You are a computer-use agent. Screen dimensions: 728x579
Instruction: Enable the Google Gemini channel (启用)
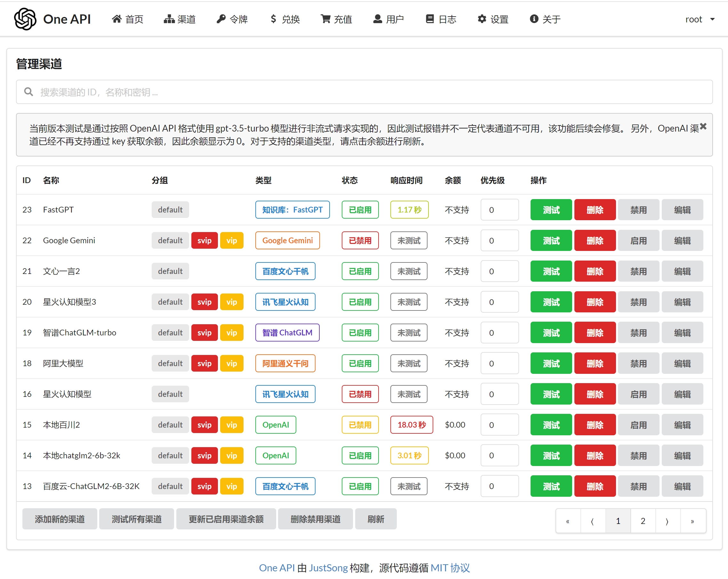pos(638,240)
